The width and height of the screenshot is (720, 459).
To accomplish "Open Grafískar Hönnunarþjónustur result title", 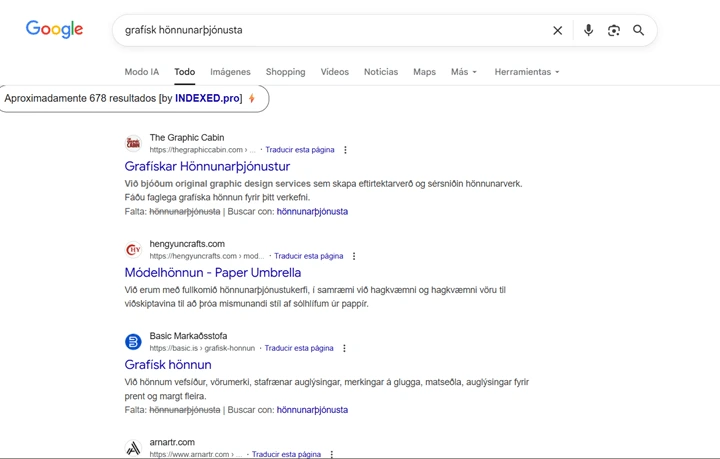I will tap(207, 166).
